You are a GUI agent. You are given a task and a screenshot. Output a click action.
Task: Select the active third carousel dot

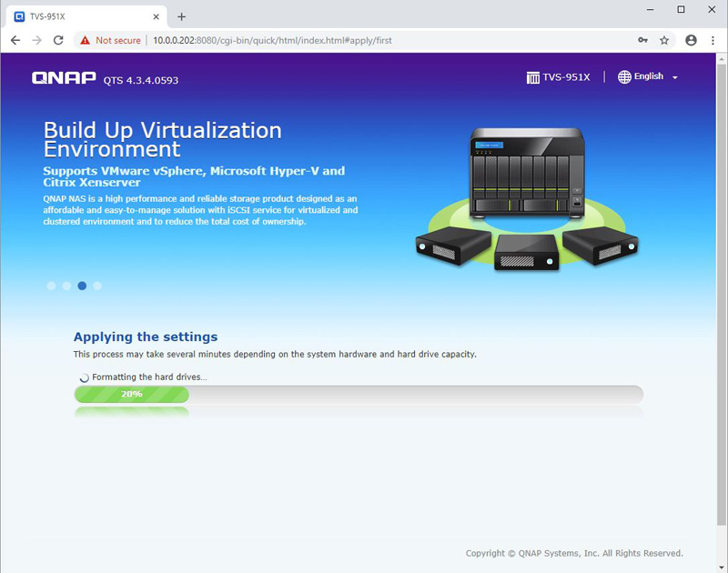[x=82, y=286]
